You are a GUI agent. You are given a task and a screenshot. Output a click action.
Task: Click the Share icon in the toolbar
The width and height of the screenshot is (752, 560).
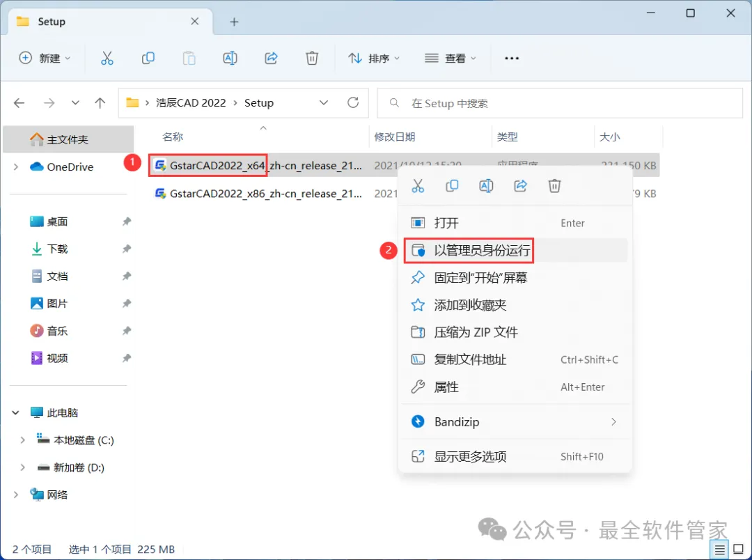pos(272,58)
